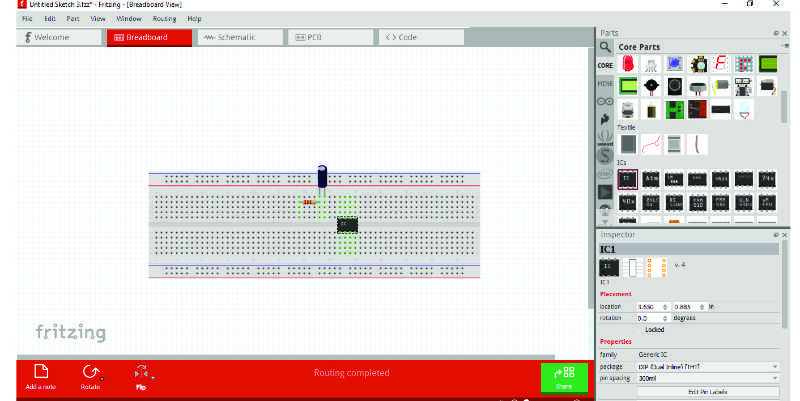Open the Seeed Studio S parts bin

(x=605, y=156)
